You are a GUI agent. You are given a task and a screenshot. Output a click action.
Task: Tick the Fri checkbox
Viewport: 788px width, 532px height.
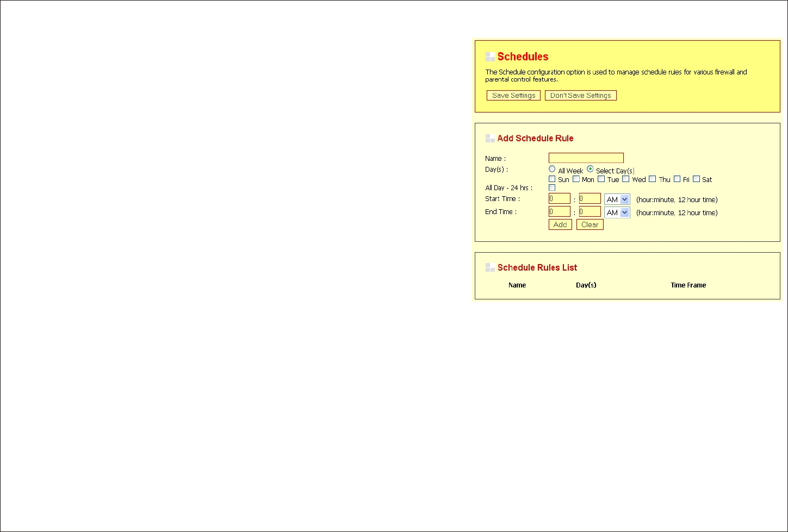click(677, 179)
